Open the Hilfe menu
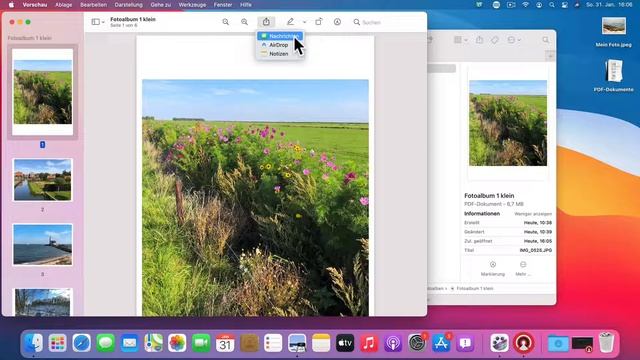640x360 pixels. [x=246, y=5]
